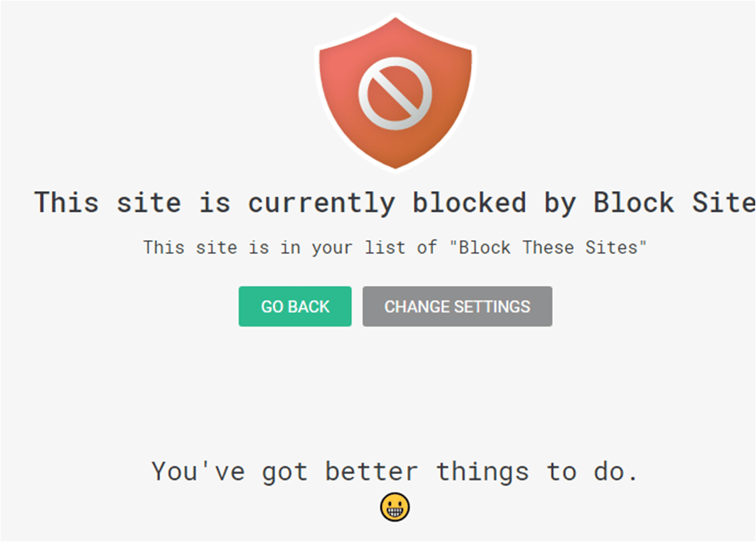The height and width of the screenshot is (542, 756).
Task: Click the "You've got better things to do." message
Action: [x=395, y=471]
